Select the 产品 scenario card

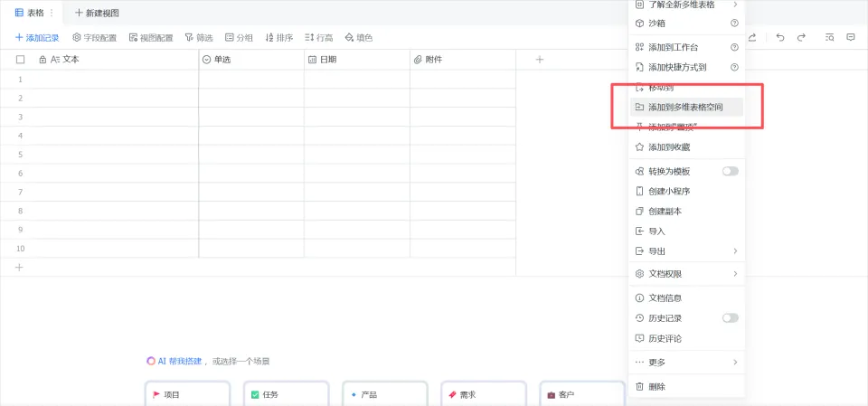[x=385, y=394]
